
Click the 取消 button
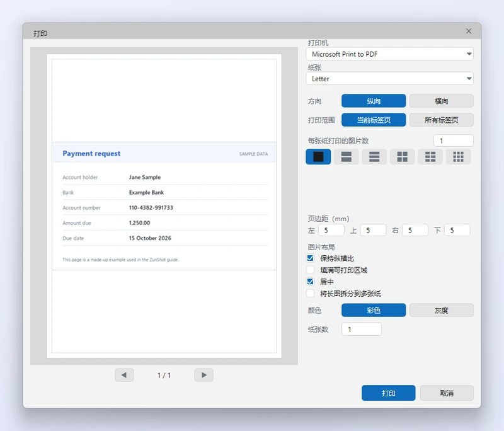click(x=447, y=393)
